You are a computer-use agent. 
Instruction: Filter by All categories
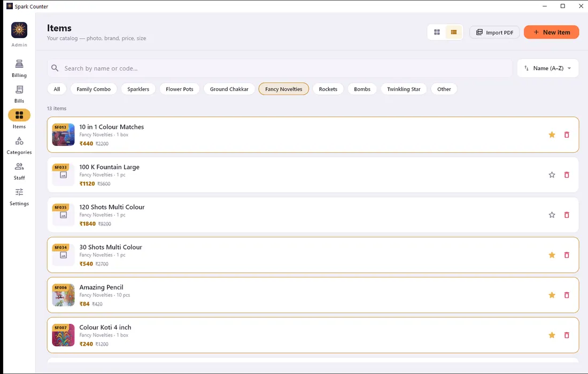57,89
